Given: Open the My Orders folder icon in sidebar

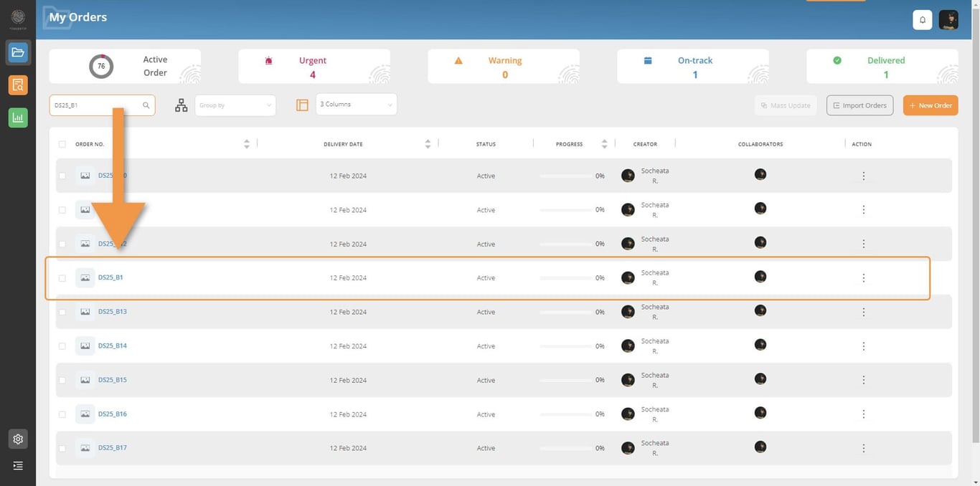Looking at the screenshot, I should [18, 52].
